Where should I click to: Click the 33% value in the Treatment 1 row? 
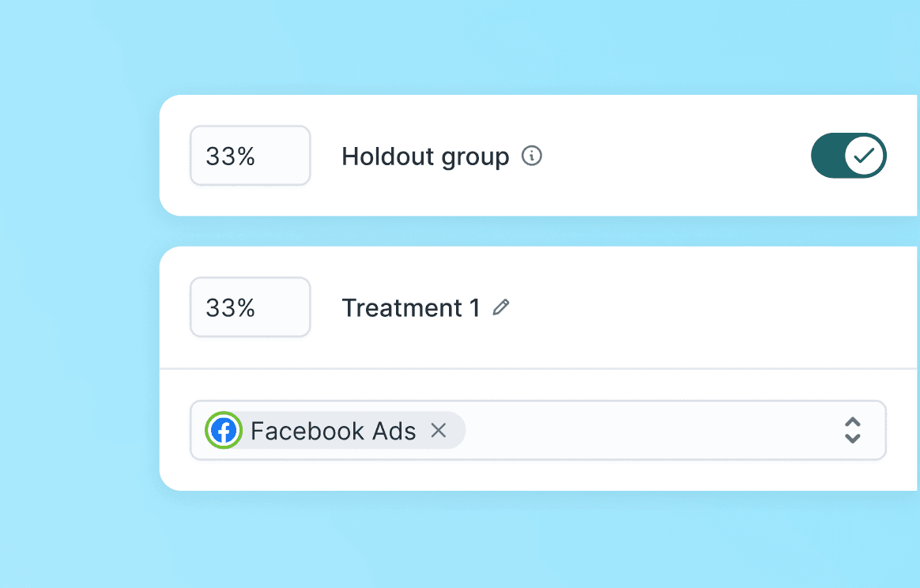click(230, 307)
